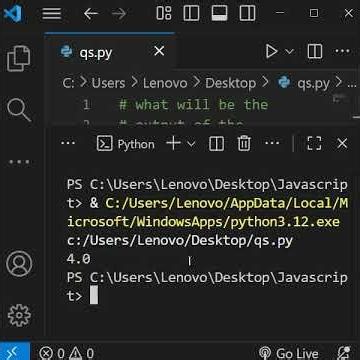
Task: Open the Search view in activity bar
Action: (19, 110)
